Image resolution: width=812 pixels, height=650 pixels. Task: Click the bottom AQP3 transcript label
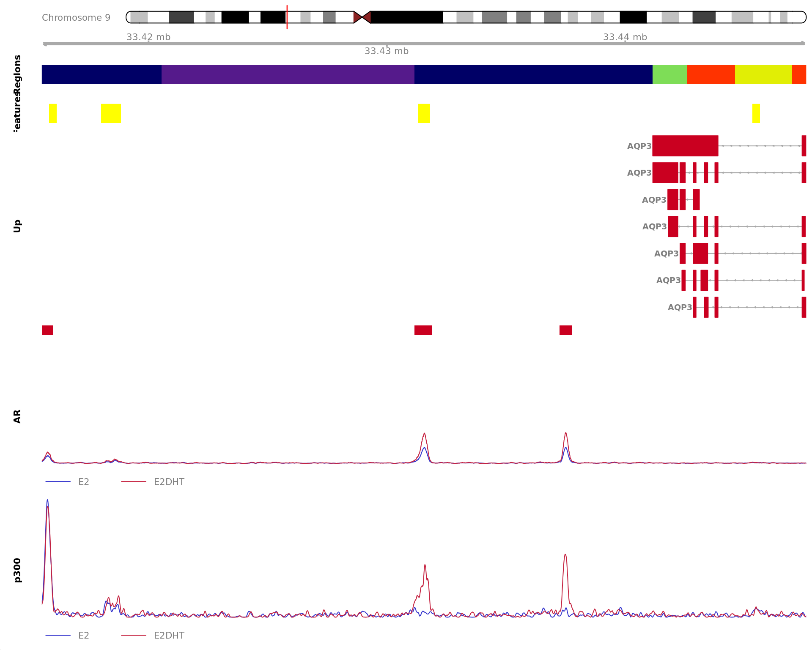click(680, 307)
